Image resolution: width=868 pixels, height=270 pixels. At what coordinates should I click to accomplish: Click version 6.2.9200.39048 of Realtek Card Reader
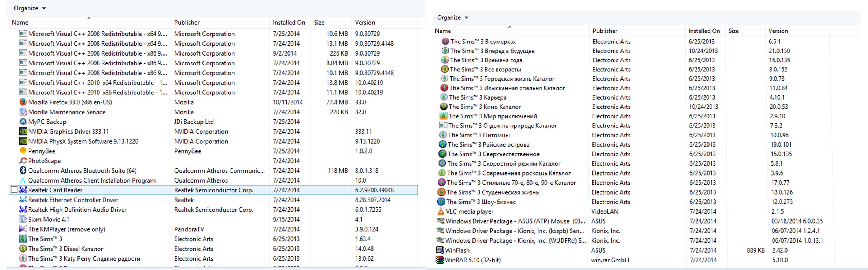(374, 190)
